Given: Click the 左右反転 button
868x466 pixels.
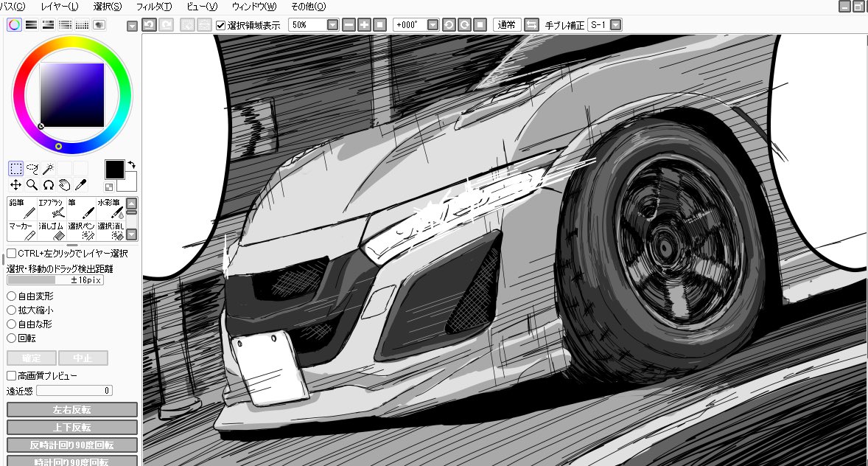Looking at the screenshot, I should click(72, 409).
